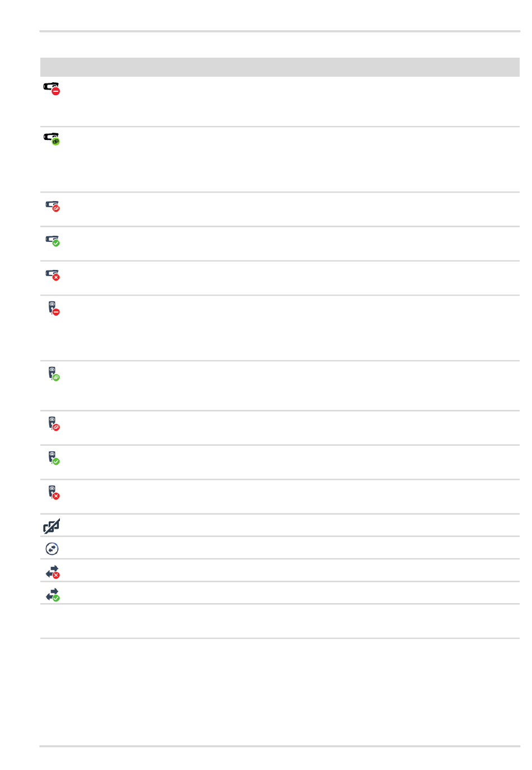Select the circular sync arrows icon
The height and width of the screenshot is (770, 532).
click(x=52, y=549)
